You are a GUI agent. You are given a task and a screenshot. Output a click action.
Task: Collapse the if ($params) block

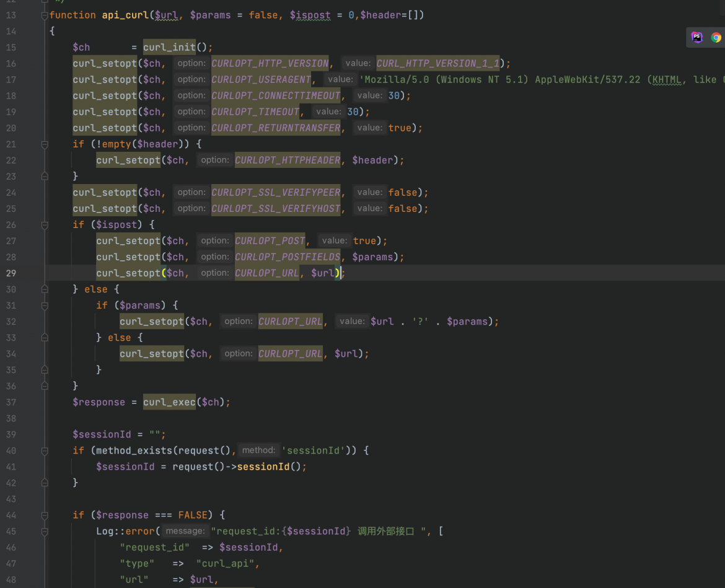click(x=43, y=305)
